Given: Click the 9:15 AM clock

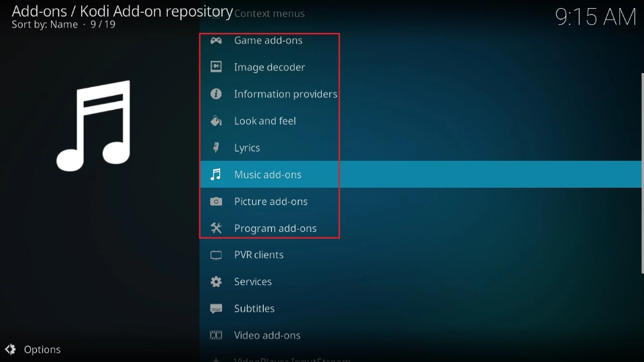Looking at the screenshot, I should coord(595,17).
